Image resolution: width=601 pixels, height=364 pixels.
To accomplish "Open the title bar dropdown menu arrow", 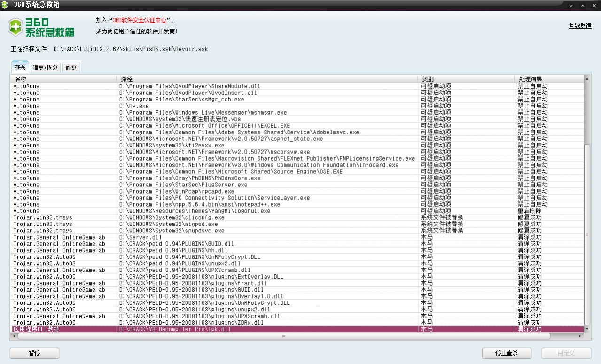I will click(571, 5).
